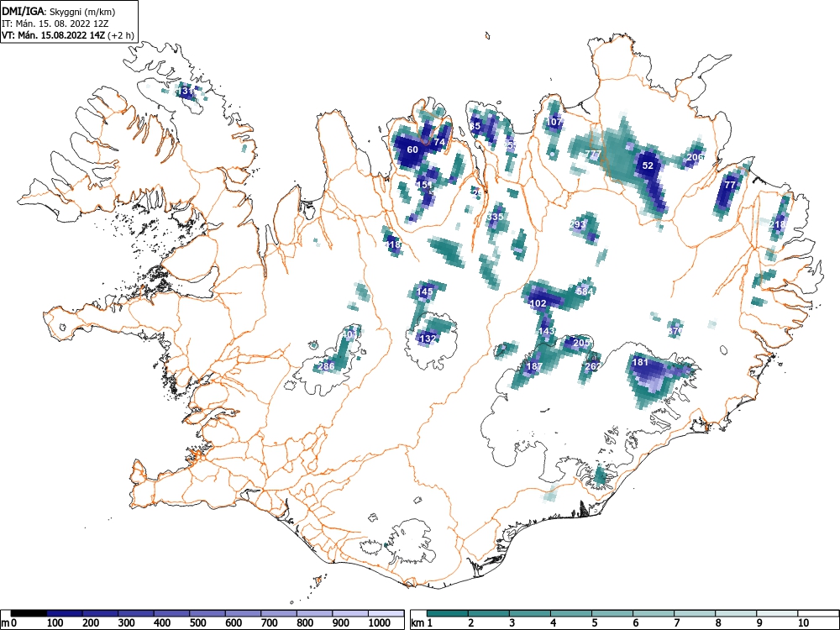This screenshot has width=840, height=630.
Task: Click visibility value 60 on the map
Action: [x=412, y=150]
